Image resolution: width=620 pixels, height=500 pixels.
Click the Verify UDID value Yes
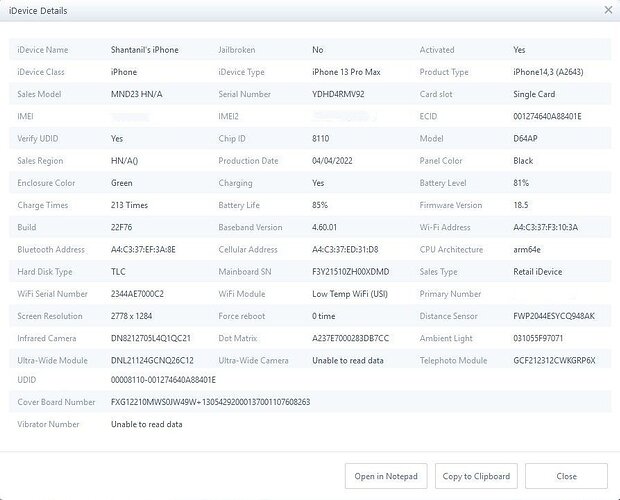pos(117,138)
